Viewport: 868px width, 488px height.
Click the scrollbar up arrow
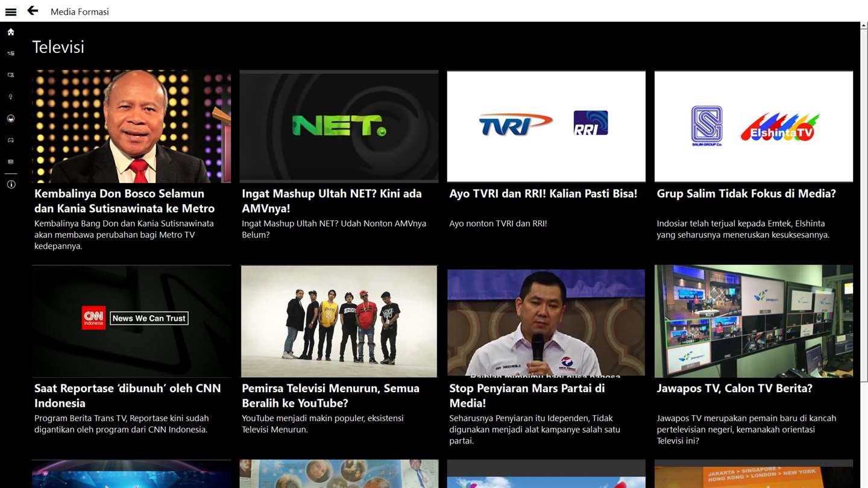pos(864,27)
